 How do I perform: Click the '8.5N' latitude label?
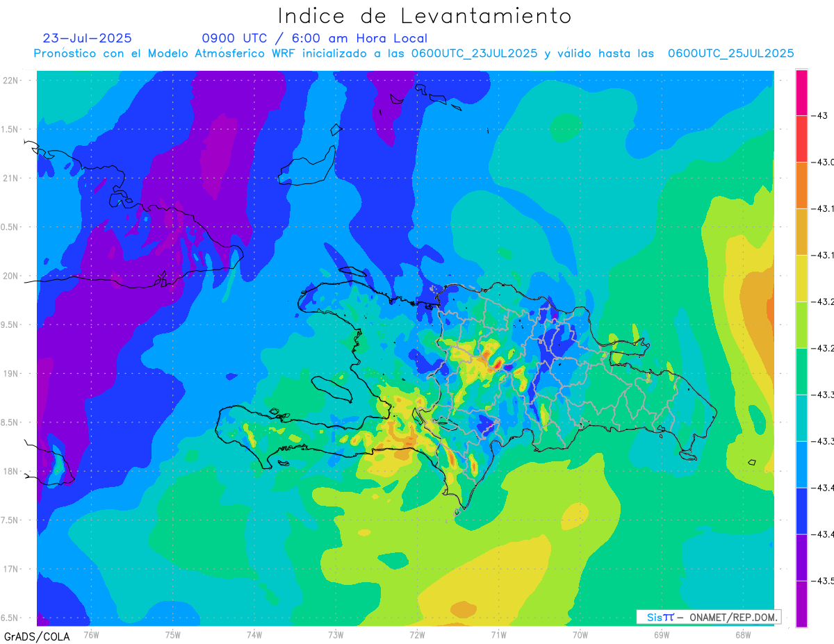click(x=10, y=422)
